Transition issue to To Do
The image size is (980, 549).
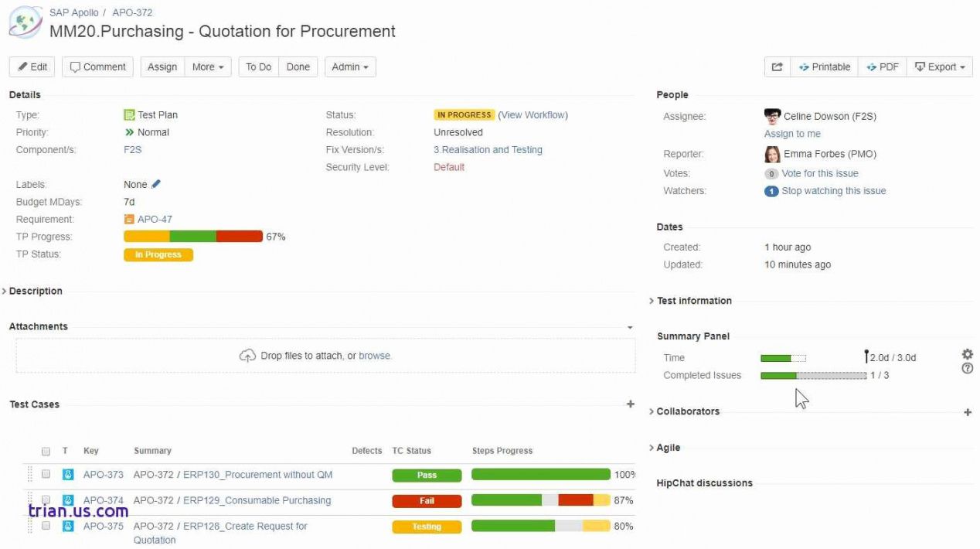(258, 67)
